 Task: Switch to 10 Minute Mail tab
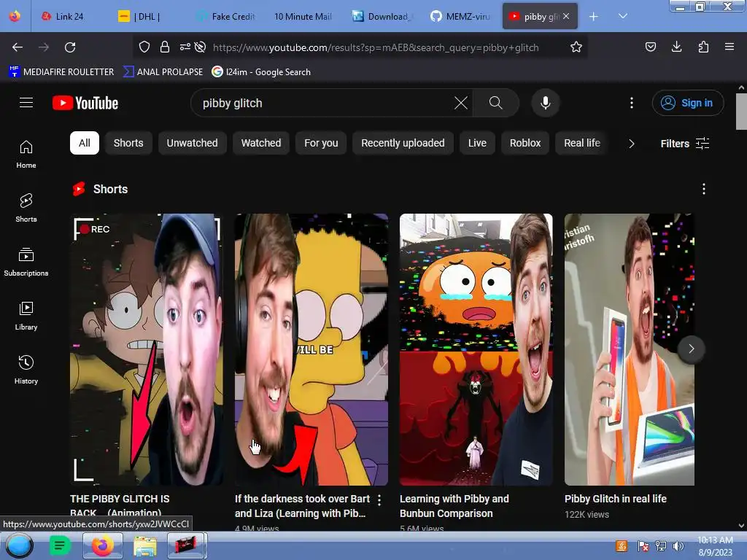click(303, 16)
